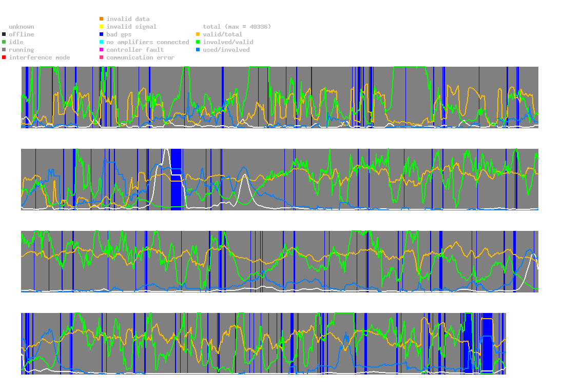
Task: Select the "used/involved" legend label
Action: tap(226, 50)
